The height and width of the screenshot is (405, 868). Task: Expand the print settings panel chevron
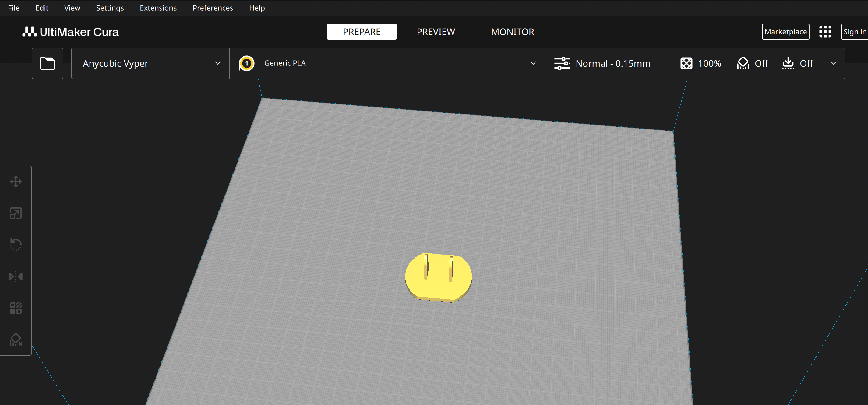pyautogui.click(x=833, y=63)
